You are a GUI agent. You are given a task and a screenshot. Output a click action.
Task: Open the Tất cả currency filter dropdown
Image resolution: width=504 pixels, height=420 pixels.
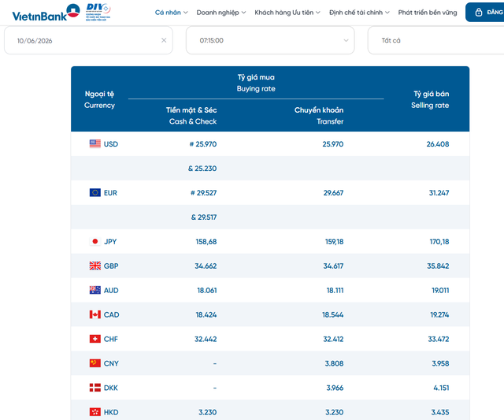click(x=435, y=40)
